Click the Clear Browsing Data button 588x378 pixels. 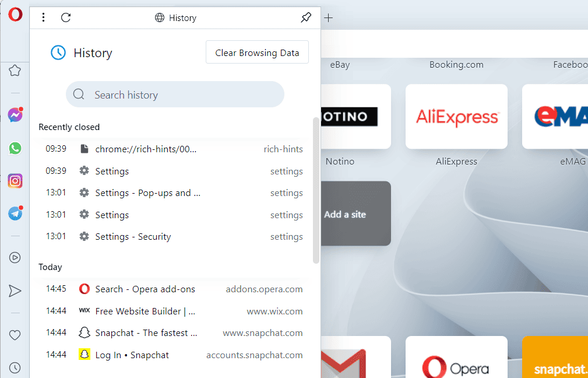click(257, 52)
